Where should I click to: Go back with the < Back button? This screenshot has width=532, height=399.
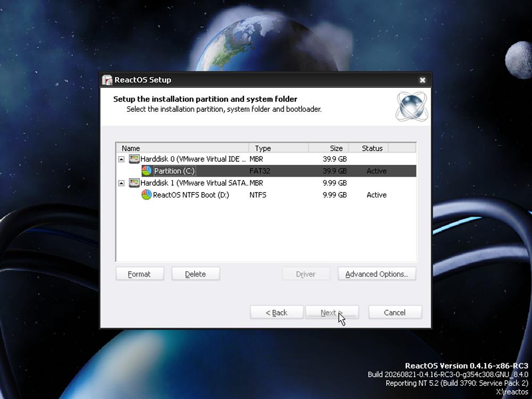(x=277, y=312)
